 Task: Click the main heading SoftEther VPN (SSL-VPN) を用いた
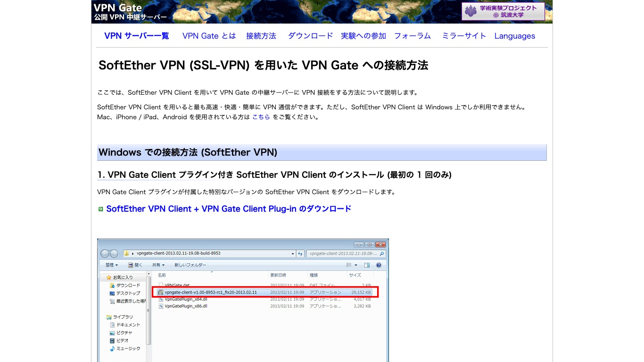click(263, 66)
